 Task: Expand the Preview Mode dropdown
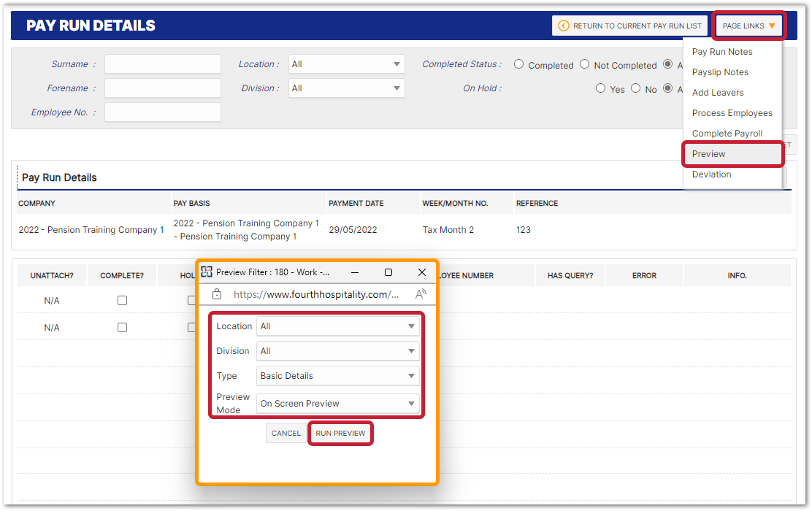pos(337,403)
